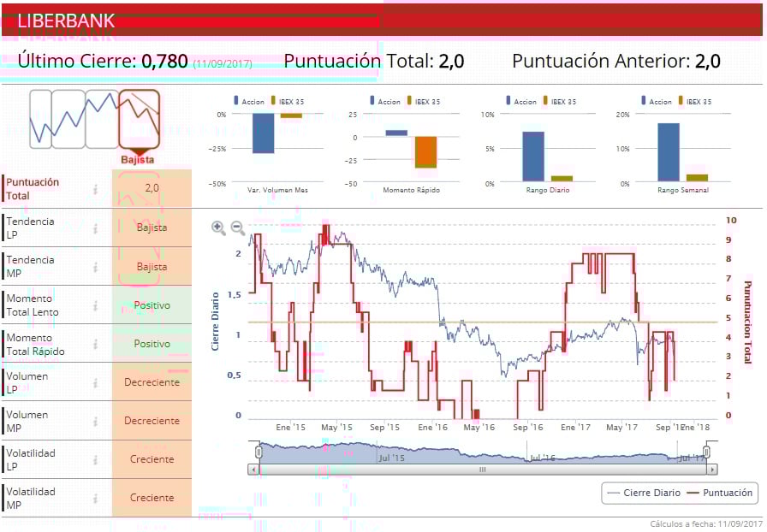
Task: Click the right range handle of the navigator
Action: [x=707, y=452]
